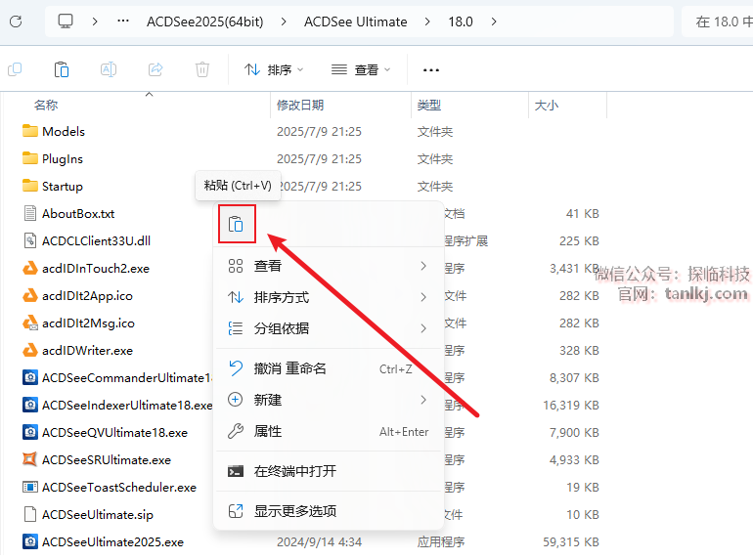Screen dimensions: 753x560
Task: Expand chevron after ACDSee Ultimate breadcrumb
Action: pos(427,22)
